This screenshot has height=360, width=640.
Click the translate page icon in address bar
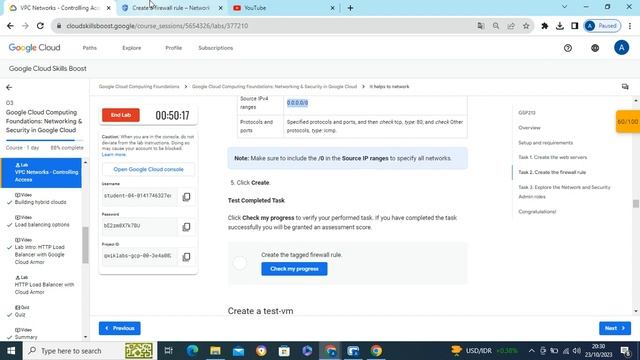(481, 26)
